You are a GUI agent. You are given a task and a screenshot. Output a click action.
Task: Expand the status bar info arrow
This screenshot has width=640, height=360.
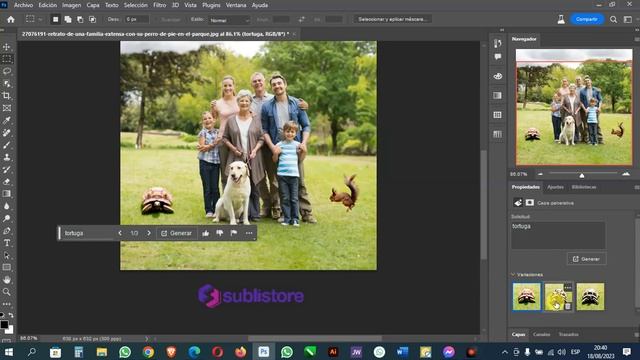[x=147, y=339]
